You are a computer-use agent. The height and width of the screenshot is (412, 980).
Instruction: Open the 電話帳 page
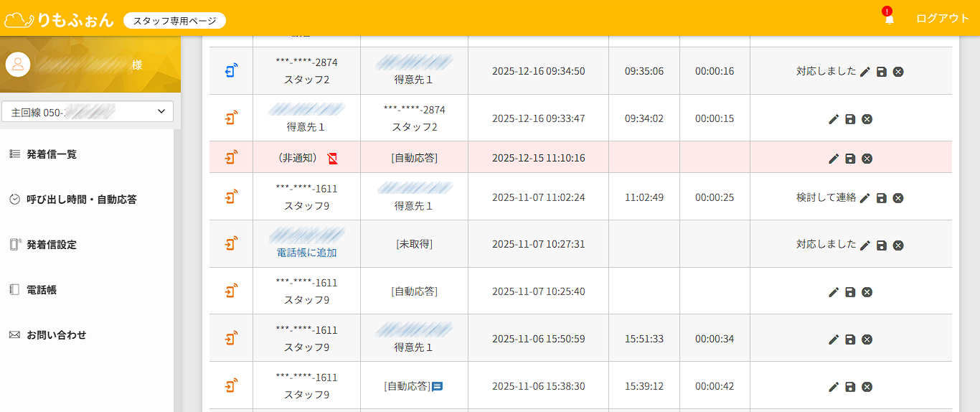point(41,290)
